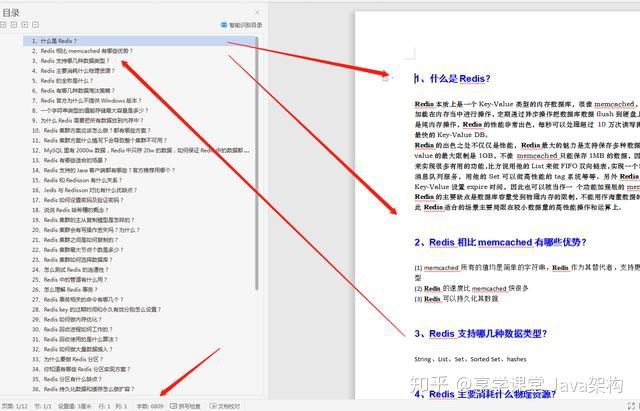Go to outline item 9 为什么 Redis 需要
This screenshot has height=411, width=640.
point(88,120)
